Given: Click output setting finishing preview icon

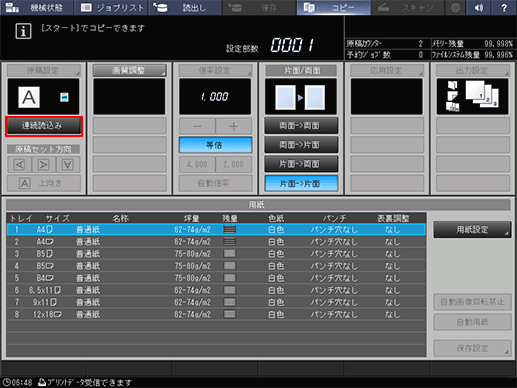Looking at the screenshot, I should click(472, 96).
